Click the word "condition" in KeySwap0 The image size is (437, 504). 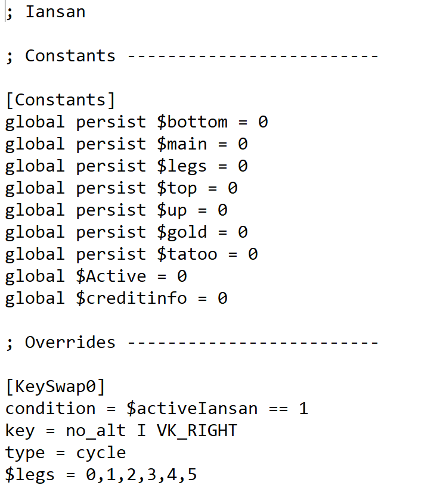click(x=50, y=409)
